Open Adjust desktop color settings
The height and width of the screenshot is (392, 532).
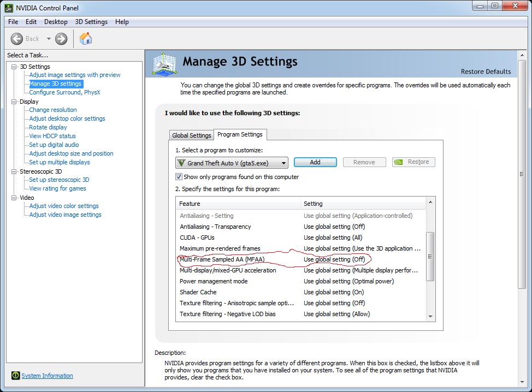click(x=67, y=118)
